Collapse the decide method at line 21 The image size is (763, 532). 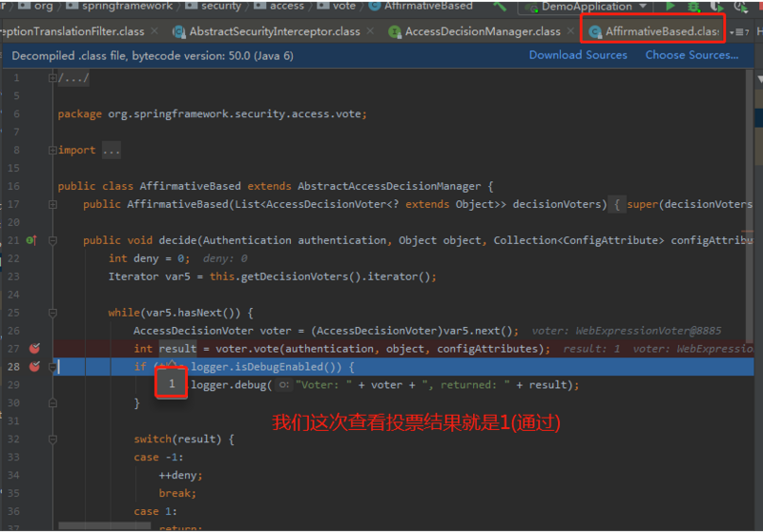click(52, 240)
